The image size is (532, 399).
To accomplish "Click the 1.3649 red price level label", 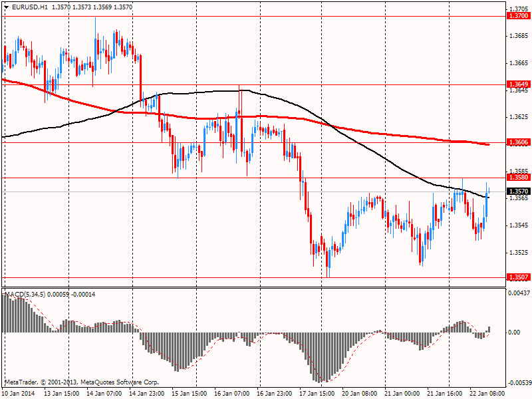I will (x=519, y=84).
